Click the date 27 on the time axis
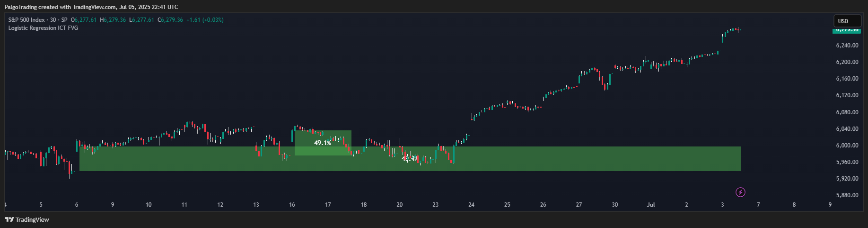This screenshot has width=868, height=228. pyautogui.click(x=579, y=205)
